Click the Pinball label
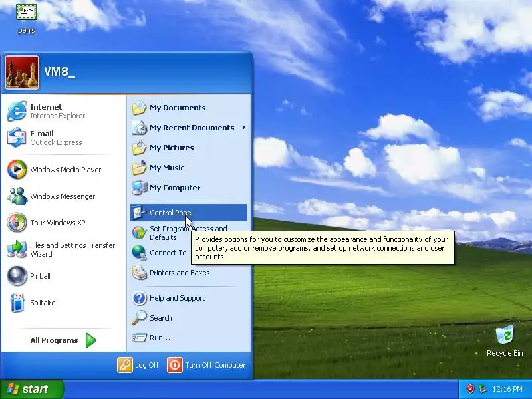Viewport: 532px width, 399px height. 40,276
